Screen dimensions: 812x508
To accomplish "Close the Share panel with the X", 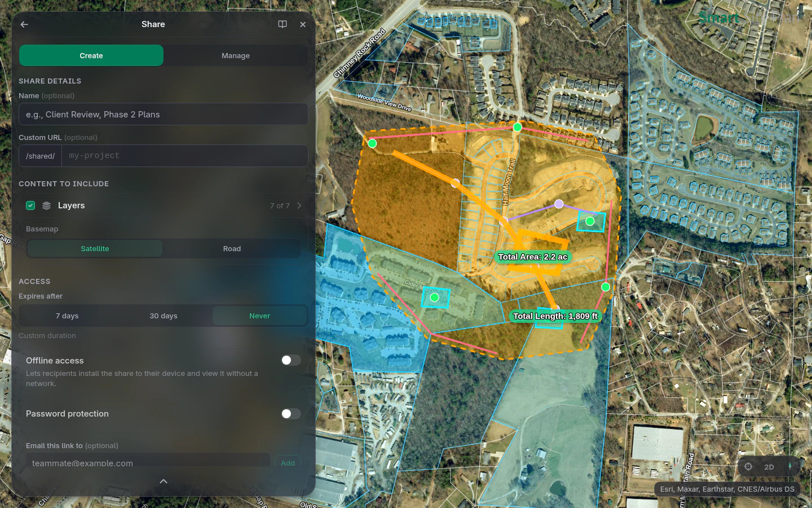I will coord(303,24).
